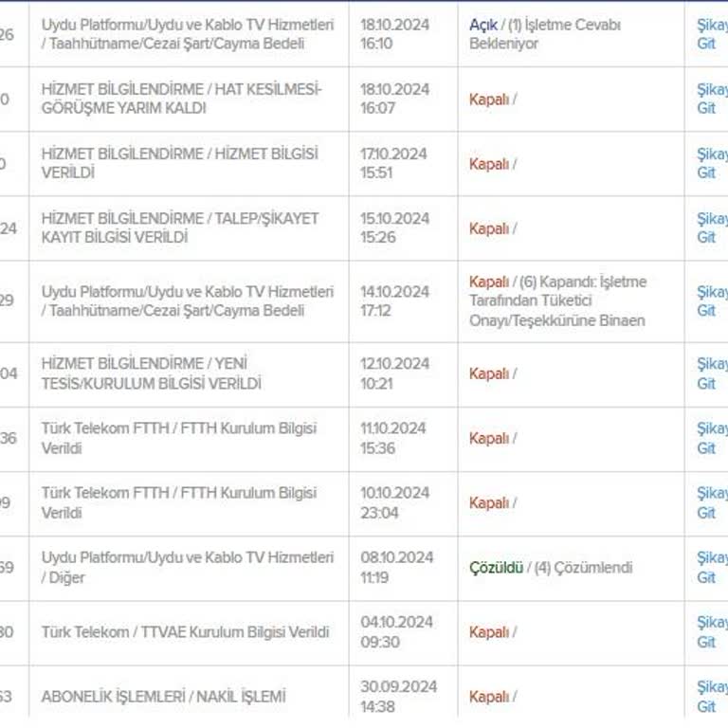Click the date cell 17.10.2024 15:51
The image size is (728, 728).
pyautogui.click(x=393, y=163)
